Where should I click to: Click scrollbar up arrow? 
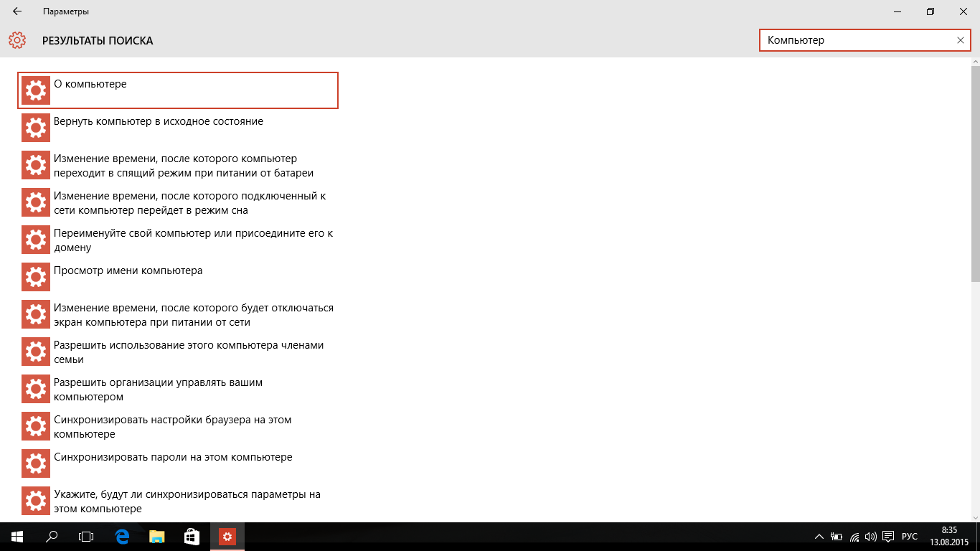(976, 62)
